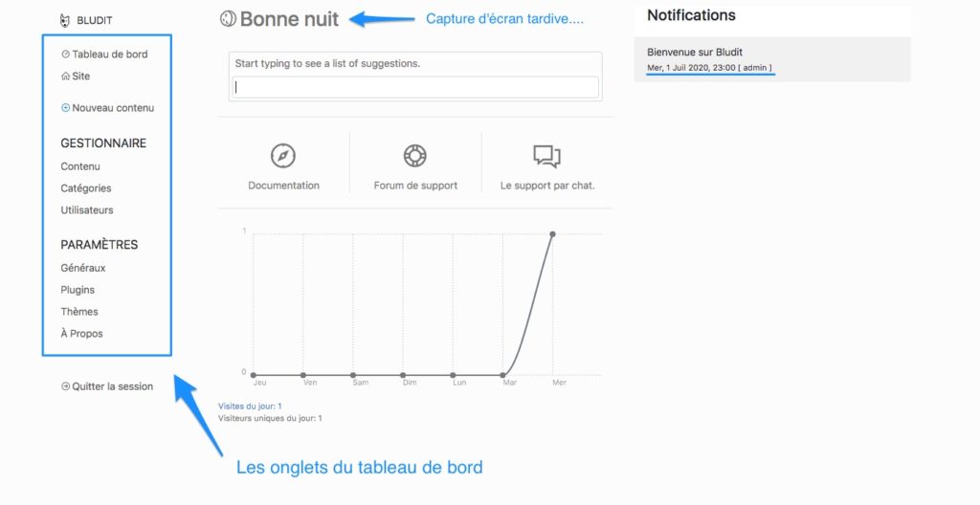Open the Plugins settings page
This screenshot has width=980, height=505.
[x=78, y=290]
